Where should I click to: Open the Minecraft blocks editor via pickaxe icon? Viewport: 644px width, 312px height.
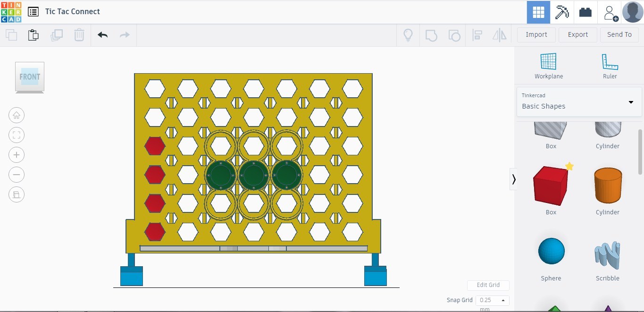tap(562, 12)
